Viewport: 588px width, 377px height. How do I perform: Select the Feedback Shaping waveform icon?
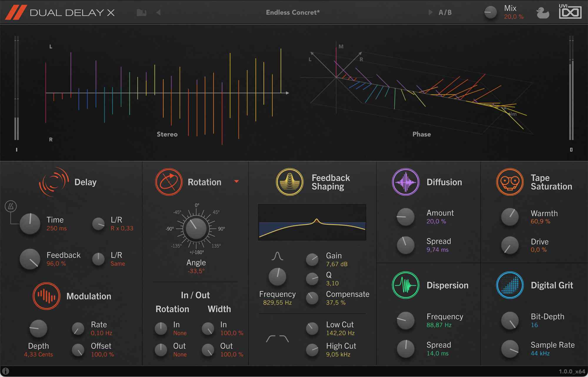click(x=289, y=182)
